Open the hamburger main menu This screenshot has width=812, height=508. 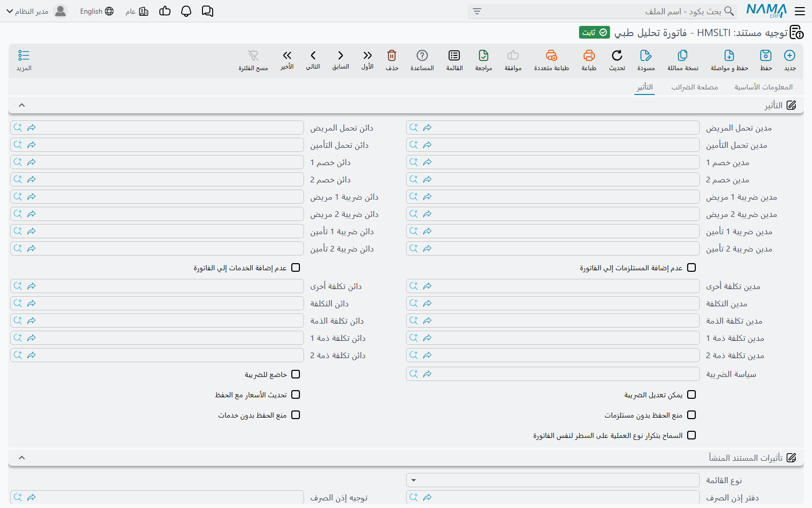(x=800, y=11)
